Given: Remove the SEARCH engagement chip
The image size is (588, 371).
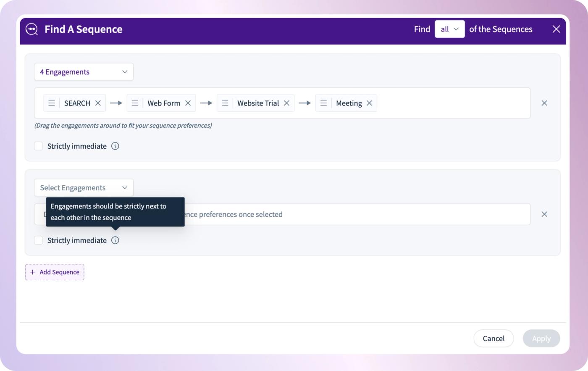Looking at the screenshot, I should pos(98,103).
